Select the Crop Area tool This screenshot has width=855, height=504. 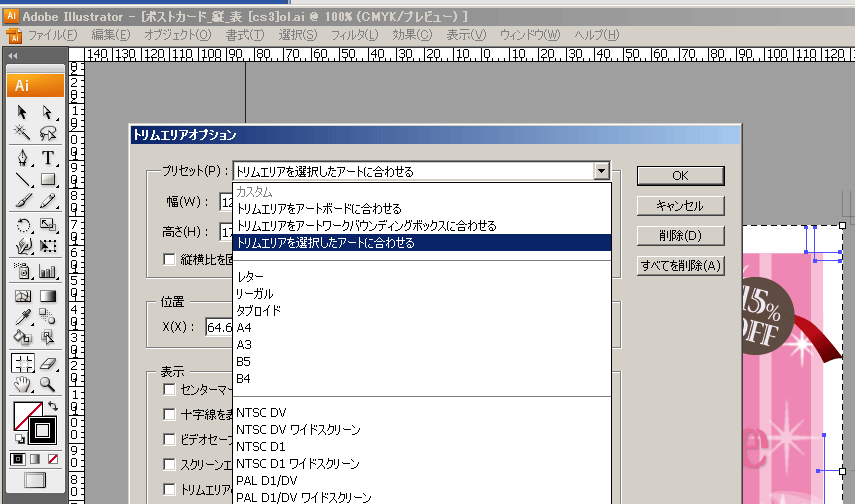(x=22, y=363)
